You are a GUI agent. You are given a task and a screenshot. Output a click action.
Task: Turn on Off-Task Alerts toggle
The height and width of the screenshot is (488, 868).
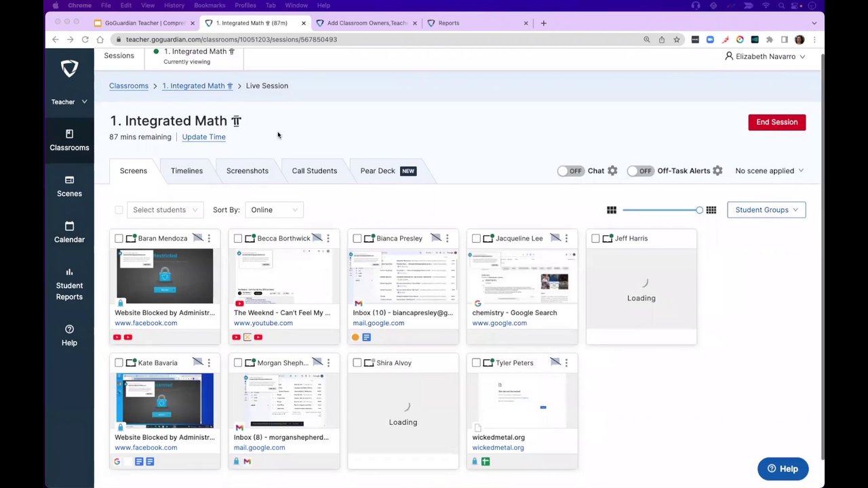pyautogui.click(x=639, y=171)
